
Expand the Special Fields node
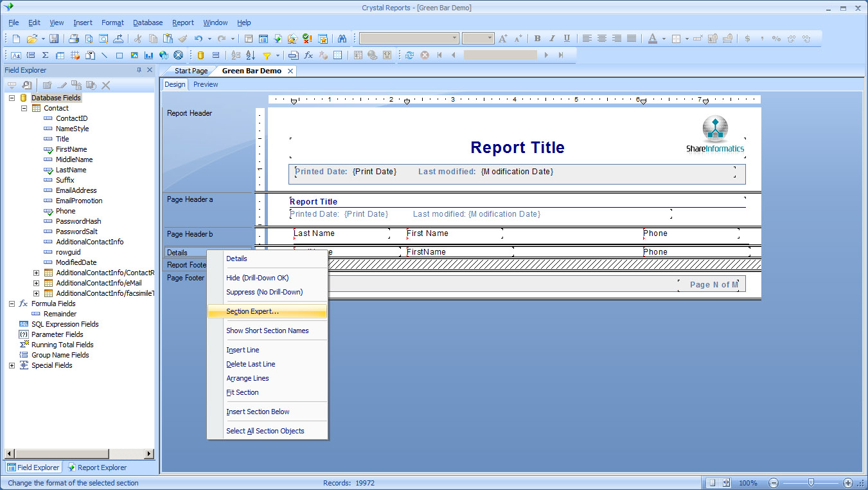(11, 365)
